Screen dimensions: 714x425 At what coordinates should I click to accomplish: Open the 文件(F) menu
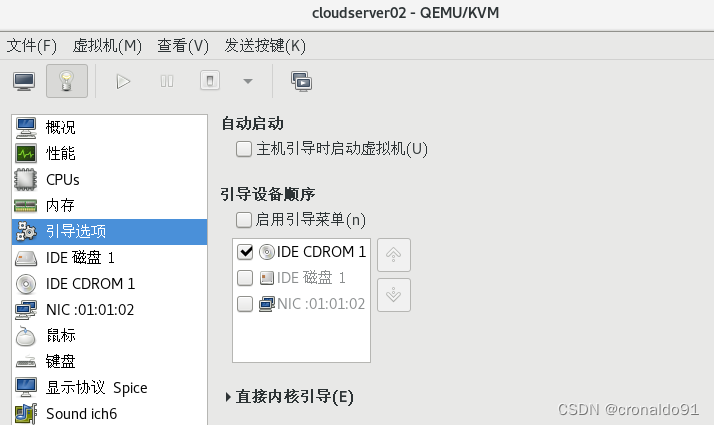31,46
